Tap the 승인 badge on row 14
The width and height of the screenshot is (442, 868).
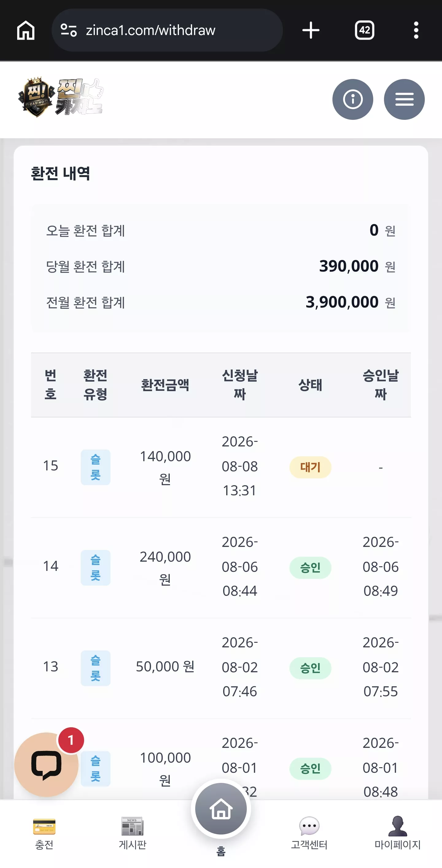[x=310, y=568]
